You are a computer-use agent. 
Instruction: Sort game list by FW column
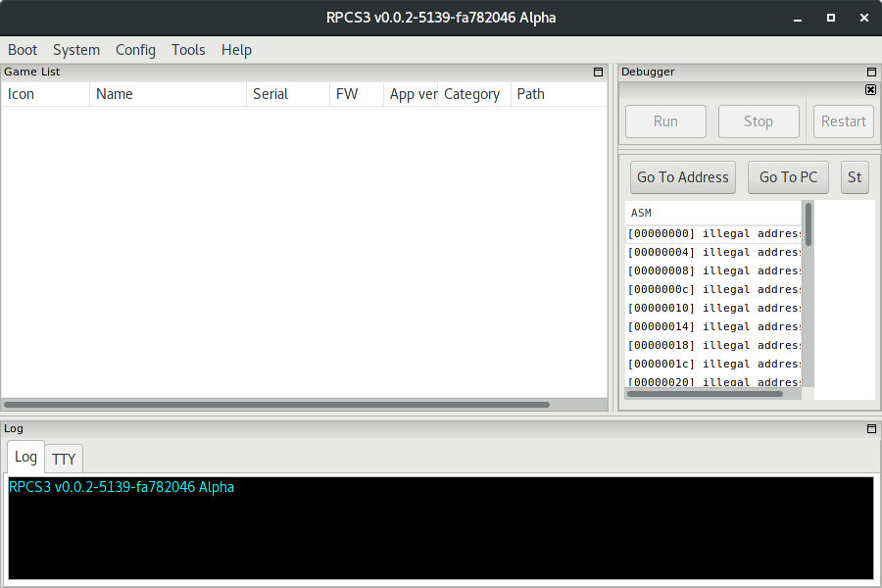coord(357,94)
